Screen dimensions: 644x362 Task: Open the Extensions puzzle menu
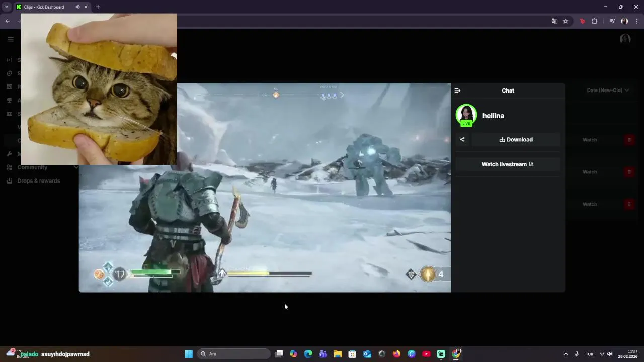(x=595, y=21)
